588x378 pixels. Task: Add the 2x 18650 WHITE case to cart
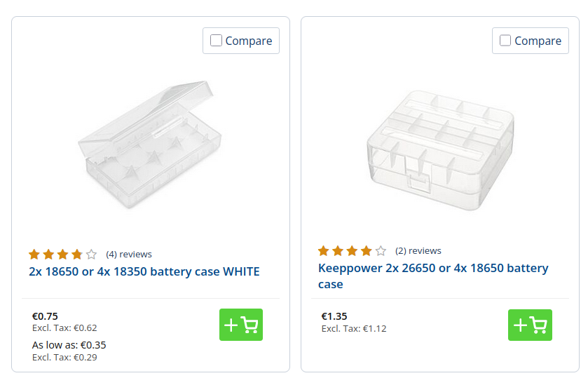click(x=240, y=325)
